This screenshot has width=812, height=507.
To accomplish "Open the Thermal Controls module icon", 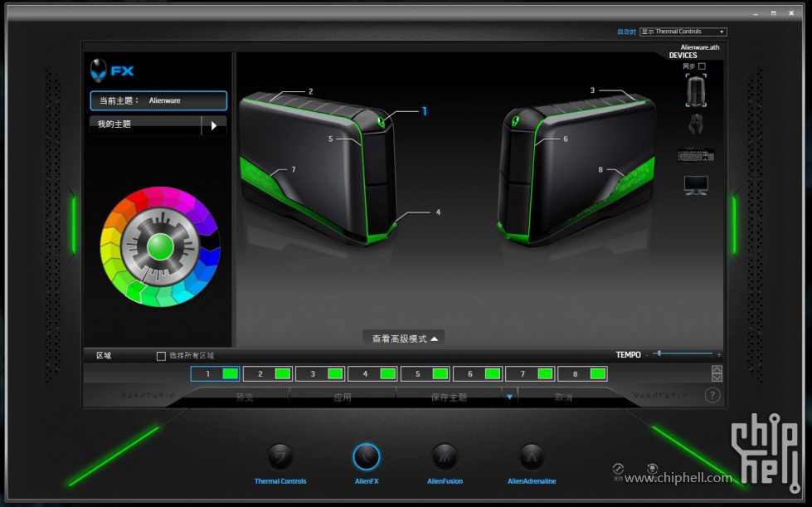I will [x=280, y=456].
